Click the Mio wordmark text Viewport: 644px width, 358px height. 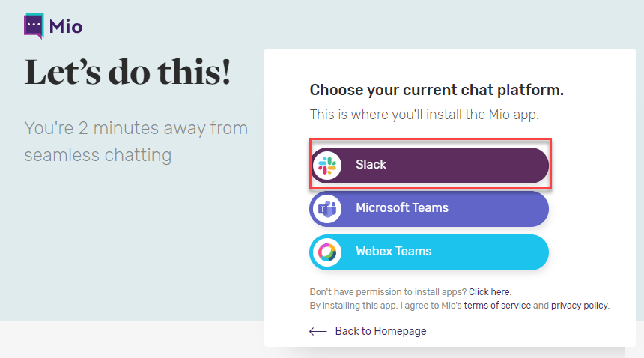click(x=66, y=28)
